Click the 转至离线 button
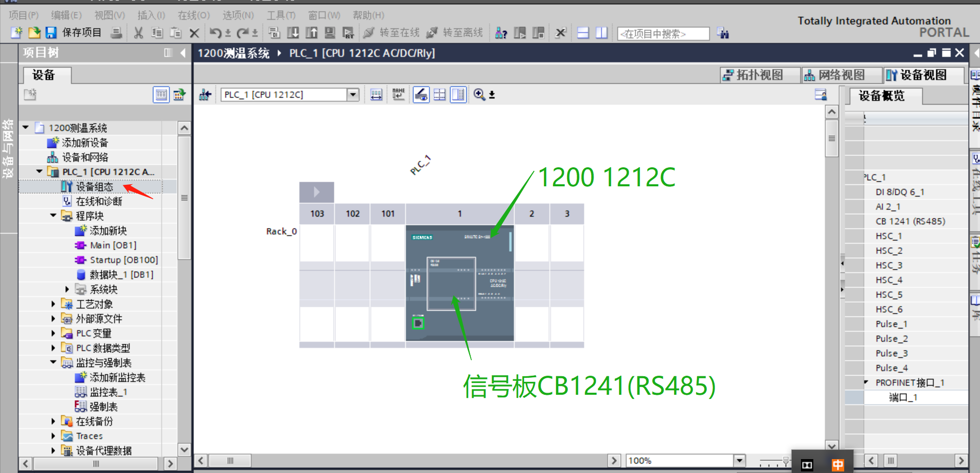Image resolution: width=980 pixels, height=473 pixels. (455, 33)
